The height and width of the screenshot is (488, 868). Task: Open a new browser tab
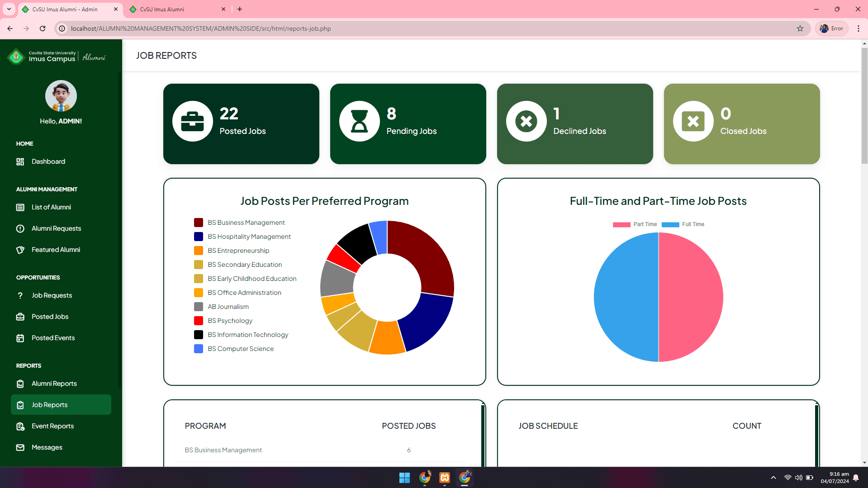coord(240,9)
